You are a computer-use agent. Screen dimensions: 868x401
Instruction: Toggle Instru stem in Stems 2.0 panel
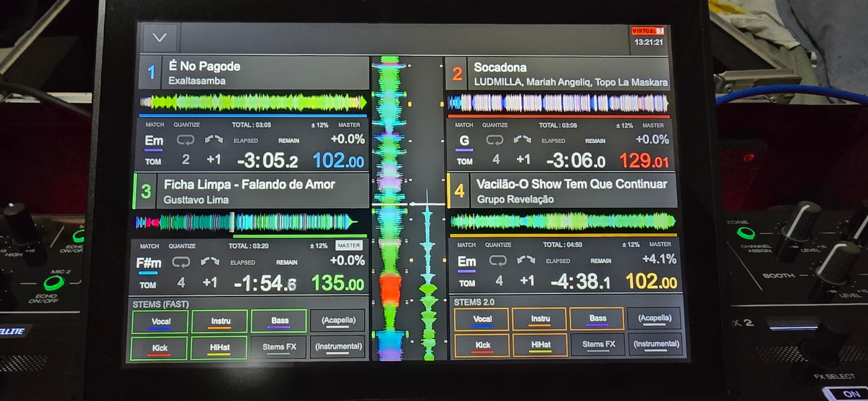540,319
